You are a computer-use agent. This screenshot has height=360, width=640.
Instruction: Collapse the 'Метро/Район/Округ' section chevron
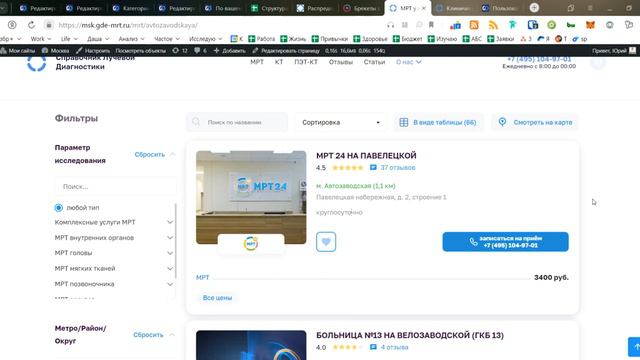(172, 335)
